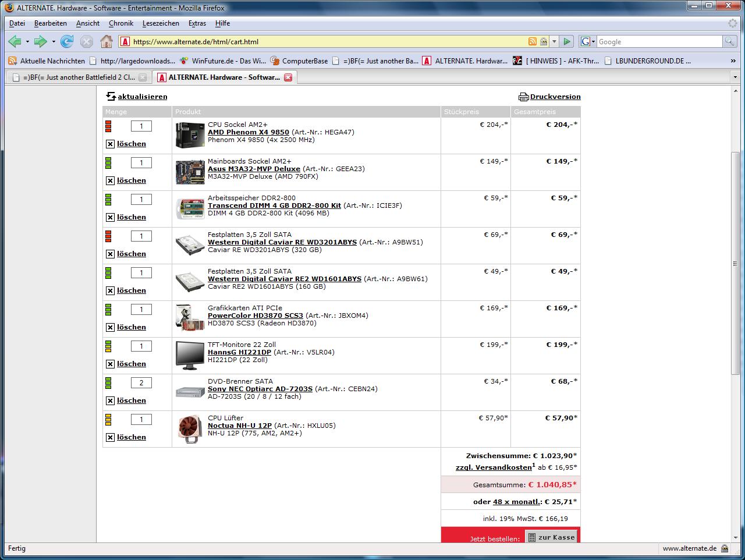
Task: Go forward with the green forward arrow
Action: pyautogui.click(x=40, y=41)
